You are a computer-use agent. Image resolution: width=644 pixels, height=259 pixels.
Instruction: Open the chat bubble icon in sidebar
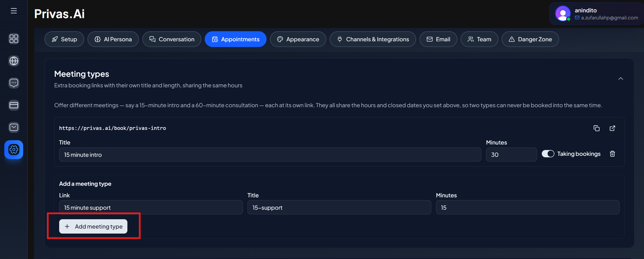point(14,83)
